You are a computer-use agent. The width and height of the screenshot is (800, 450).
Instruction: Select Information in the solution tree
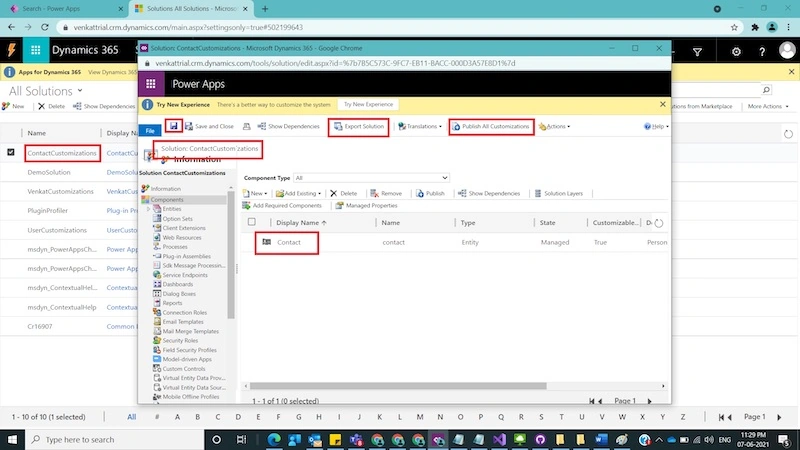[x=161, y=189]
